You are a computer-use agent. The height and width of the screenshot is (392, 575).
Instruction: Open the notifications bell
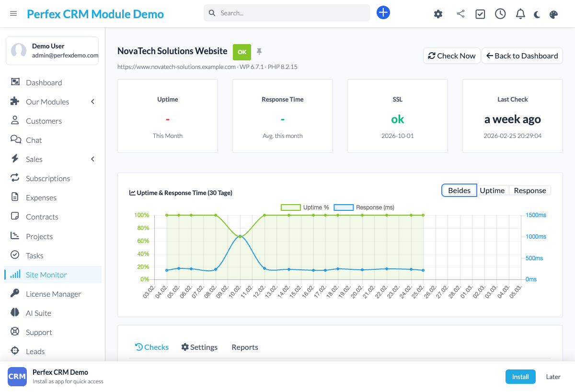click(x=520, y=14)
